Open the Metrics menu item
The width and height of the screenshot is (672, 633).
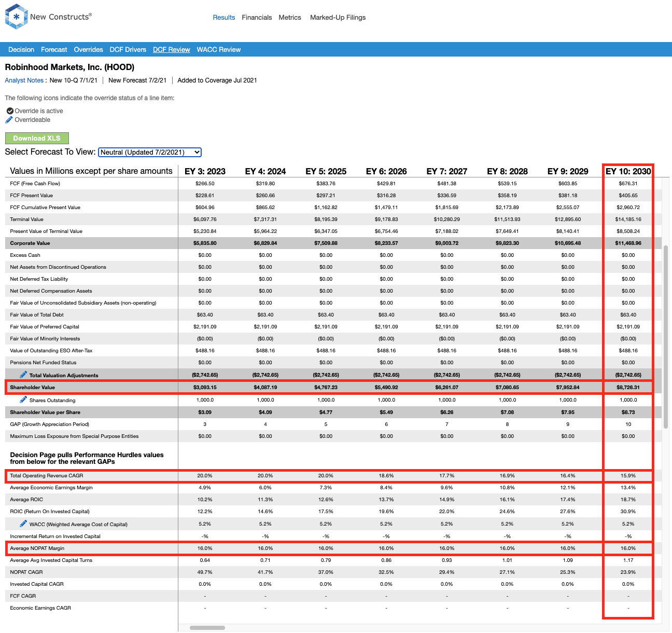(290, 18)
